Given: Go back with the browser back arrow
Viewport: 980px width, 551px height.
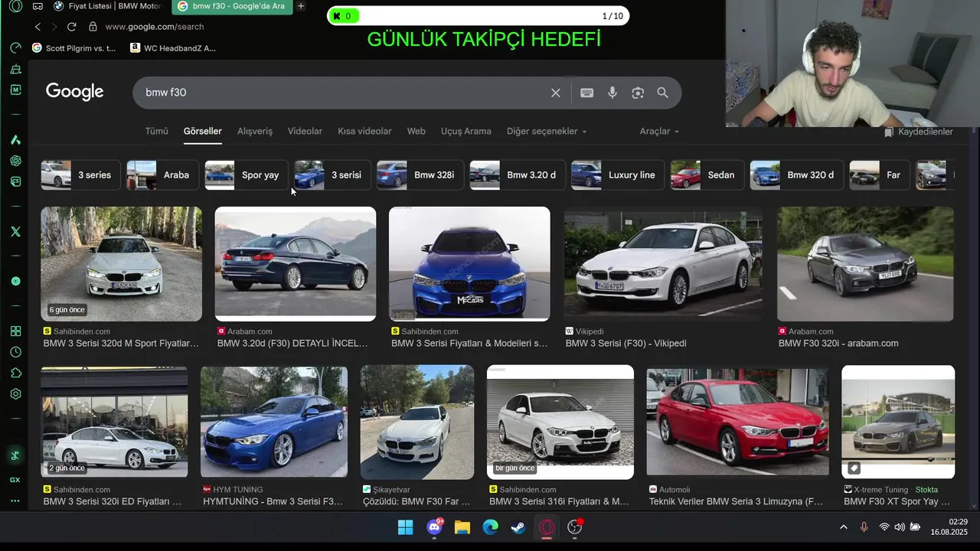Looking at the screenshot, I should point(38,27).
